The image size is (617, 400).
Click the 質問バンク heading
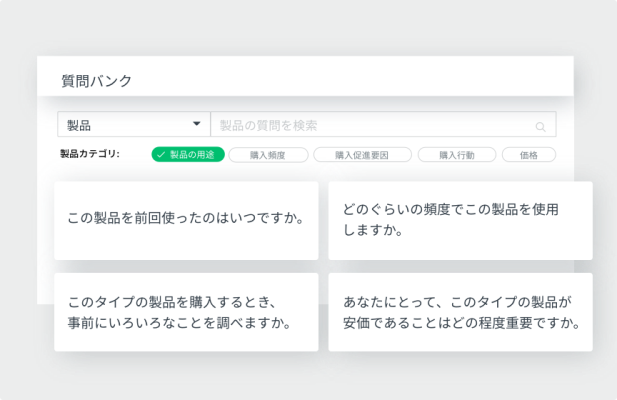(97, 81)
